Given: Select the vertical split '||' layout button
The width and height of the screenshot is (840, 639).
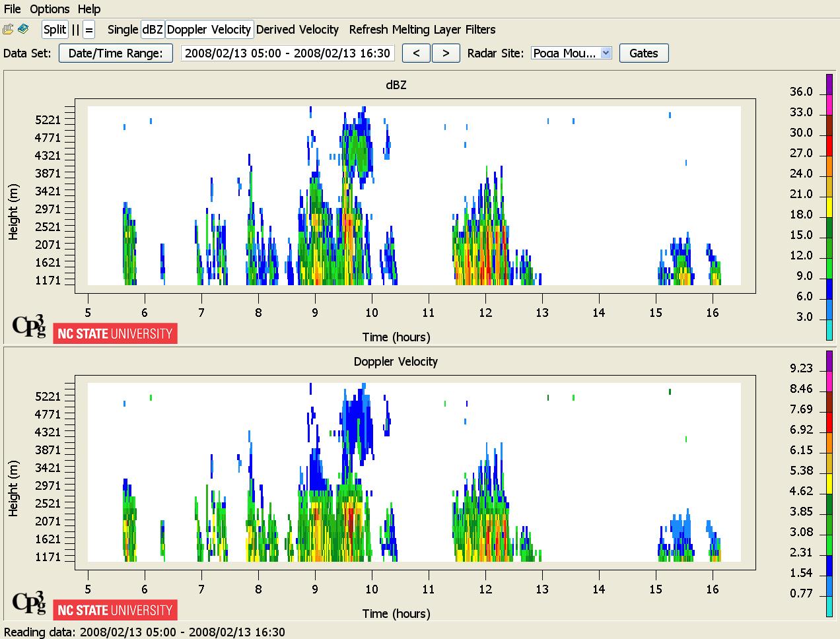Looking at the screenshot, I should tap(75, 30).
